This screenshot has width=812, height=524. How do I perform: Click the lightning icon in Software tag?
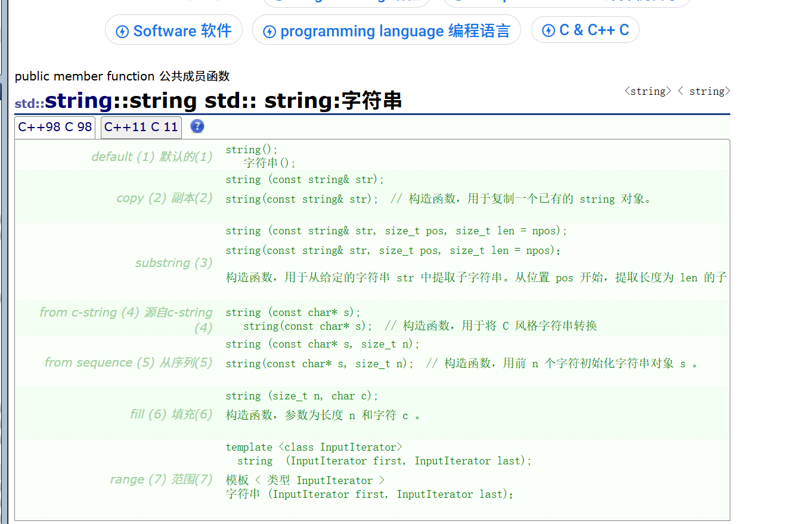pyautogui.click(x=122, y=32)
